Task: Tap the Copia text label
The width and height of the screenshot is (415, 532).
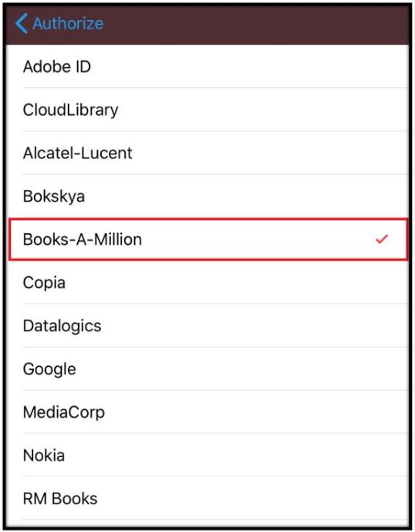Action: tap(44, 283)
